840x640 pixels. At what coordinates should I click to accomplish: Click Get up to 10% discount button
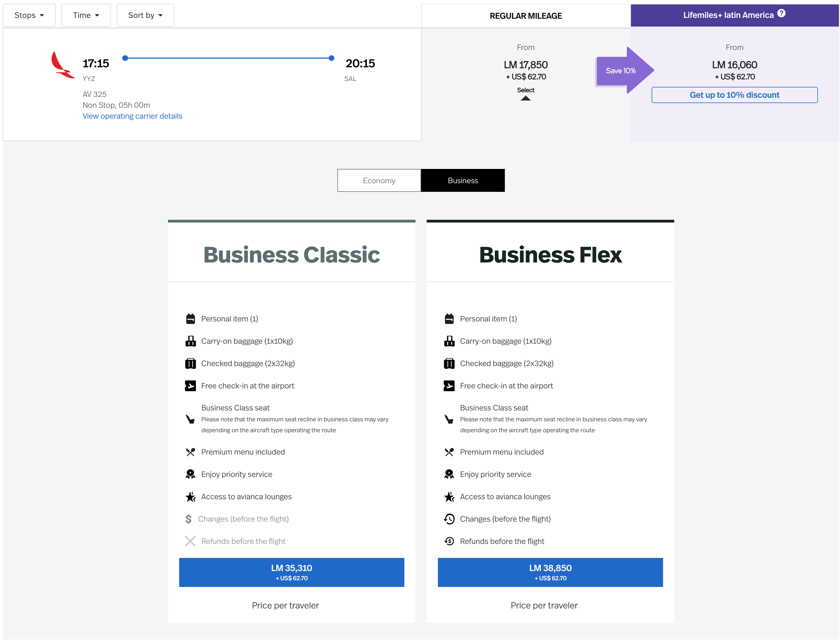tap(734, 95)
